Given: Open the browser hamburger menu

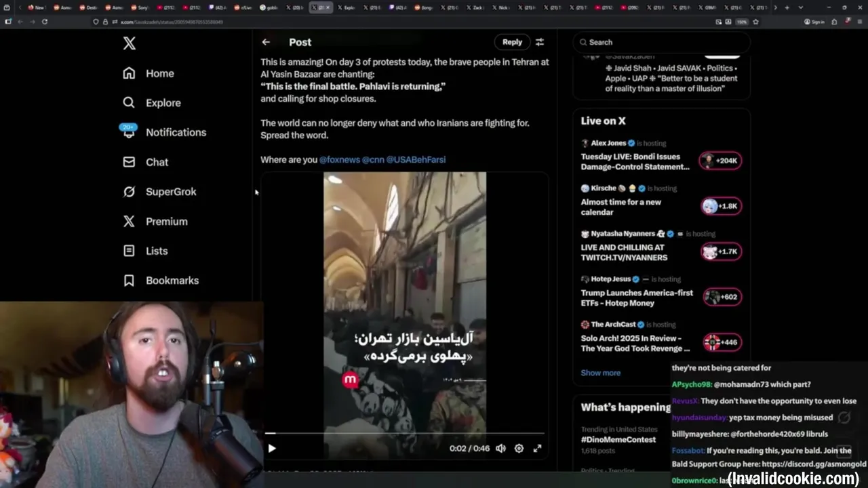Looking at the screenshot, I should coord(859,22).
